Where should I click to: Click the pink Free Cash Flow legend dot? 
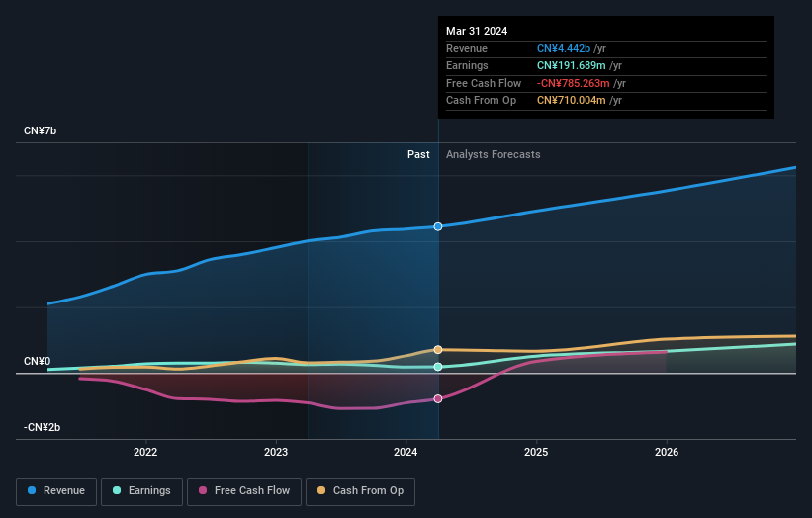(x=203, y=490)
